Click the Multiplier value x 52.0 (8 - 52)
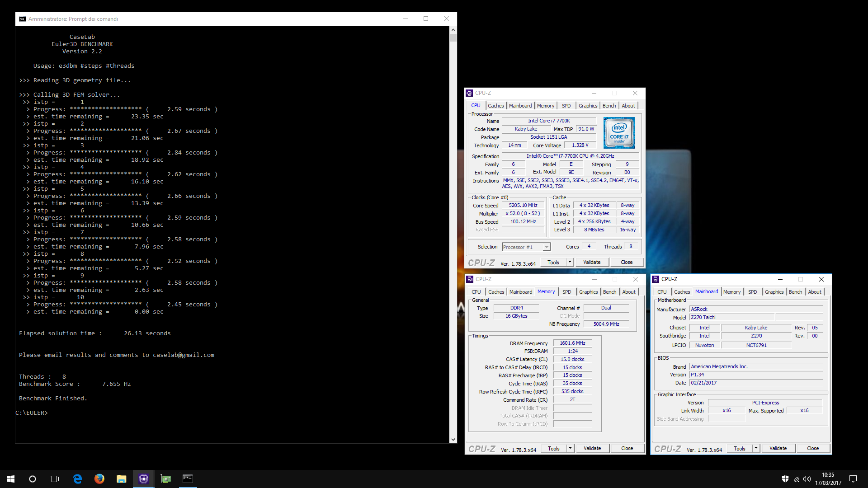Image resolution: width=868 pixels, height=488 pixels. 523,213
